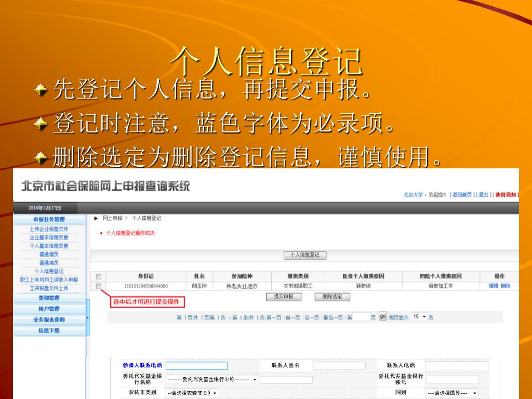Open sidebar 个人信息登记 menu item

point(49,271)
